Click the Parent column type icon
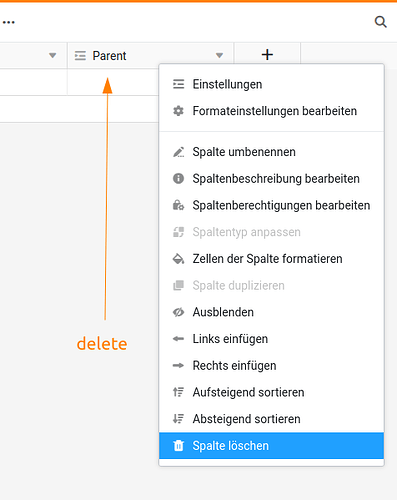This screenshot has height=500, width=397. coord(80,56)
